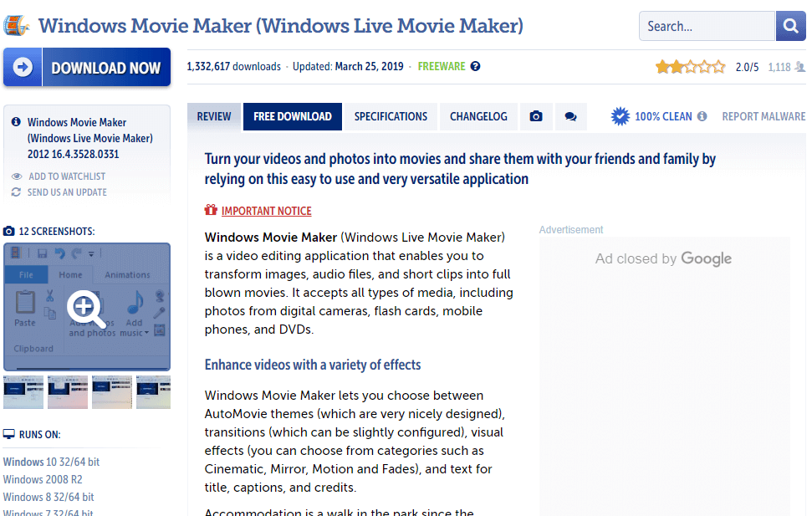Click the 12 Screenshots heading
This screenshot has height=516, width=812.
tap(57, 231)
